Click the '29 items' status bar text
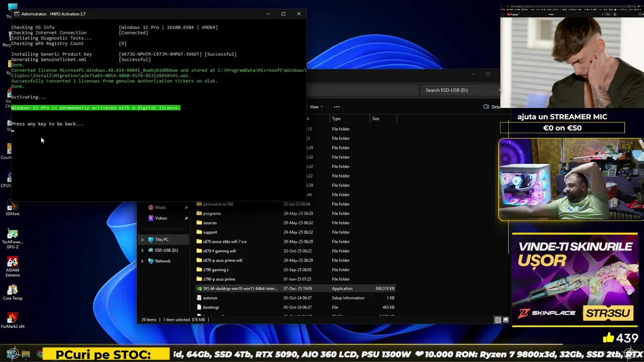 click(148, 320)
